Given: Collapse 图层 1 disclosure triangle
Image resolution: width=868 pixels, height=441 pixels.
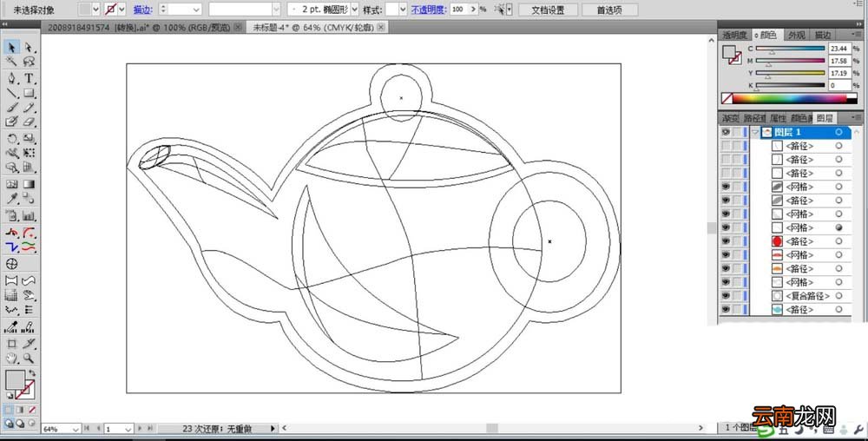Looking at the screenshot, I should [756, 132].
